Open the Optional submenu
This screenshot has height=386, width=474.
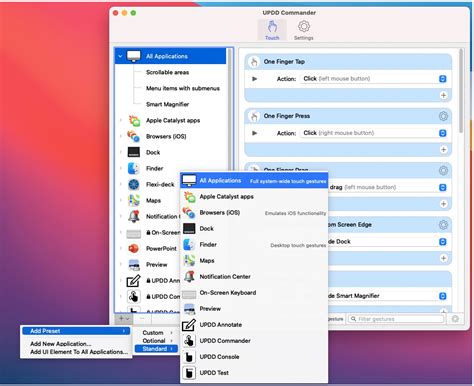tap(157, 341)
